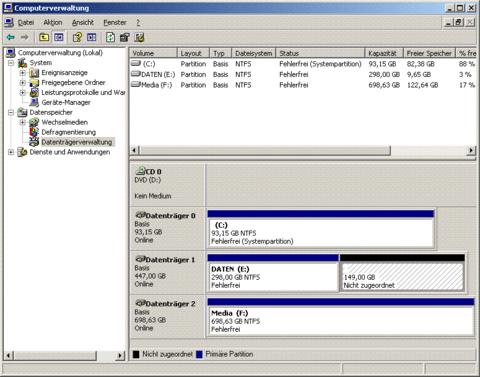Expand the Ereignisanzeige tree node
The width and height of the screenshot is (480, 377).
[x=23, y=73]
